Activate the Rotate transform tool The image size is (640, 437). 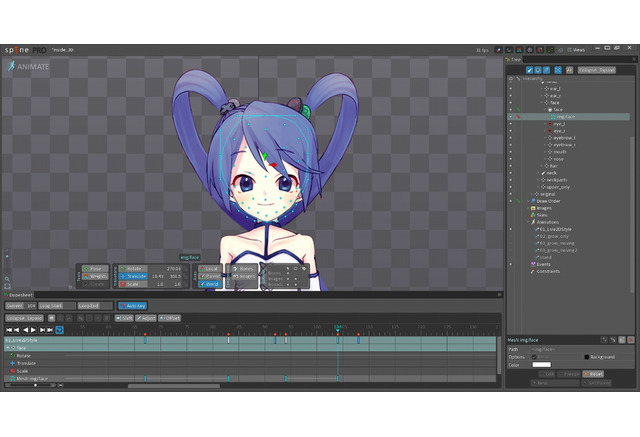point(133,268)
